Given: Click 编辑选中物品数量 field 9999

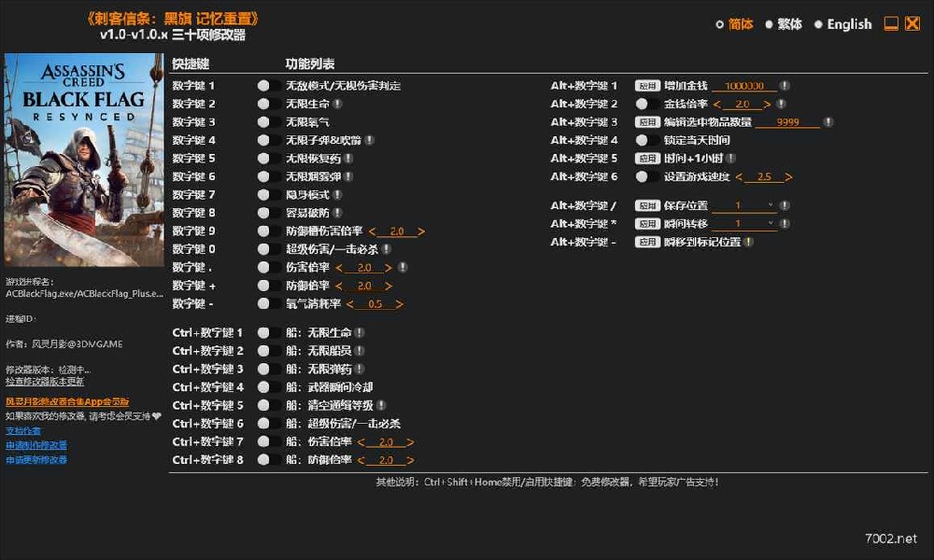Looking at the screenshot, I should pyautogui.click(x=787, y=122).
